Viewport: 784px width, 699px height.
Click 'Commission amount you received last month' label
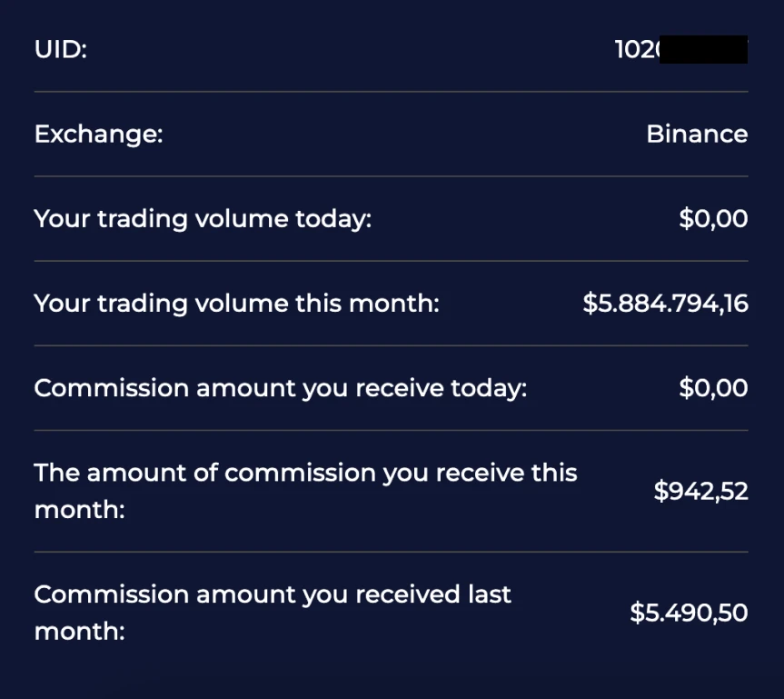point(273,594)
